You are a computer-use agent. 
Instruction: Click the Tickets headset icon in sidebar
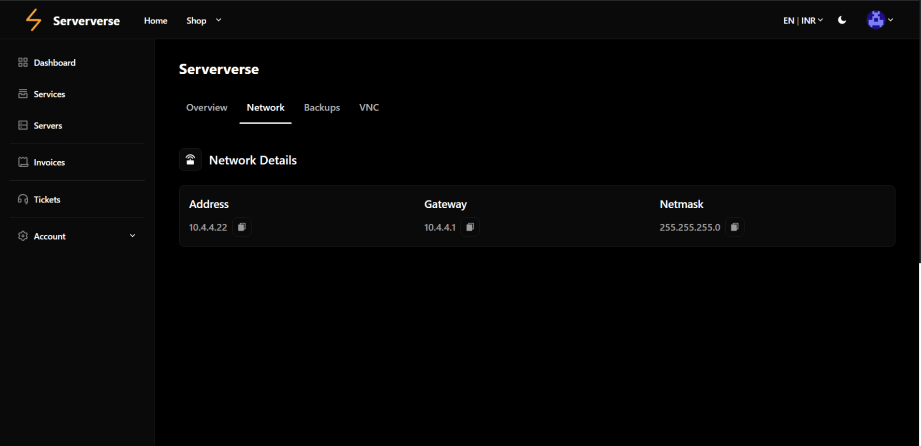pos(23,199)
